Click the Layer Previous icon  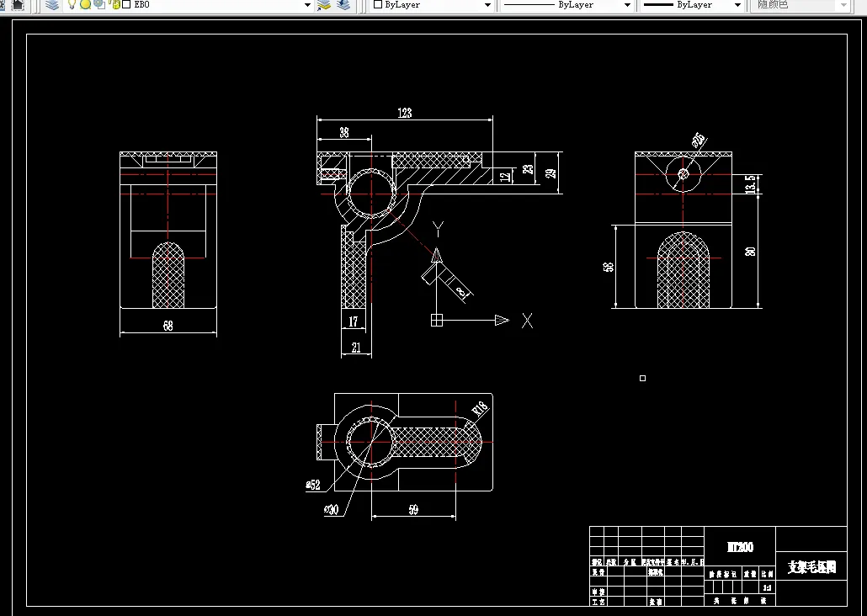point(343,5)
